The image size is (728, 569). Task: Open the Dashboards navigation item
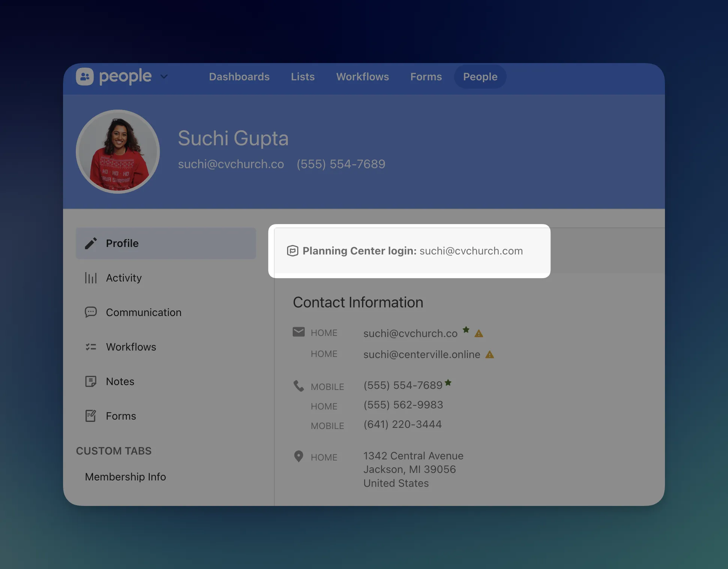pyautogui.click(x=239, y=77)
